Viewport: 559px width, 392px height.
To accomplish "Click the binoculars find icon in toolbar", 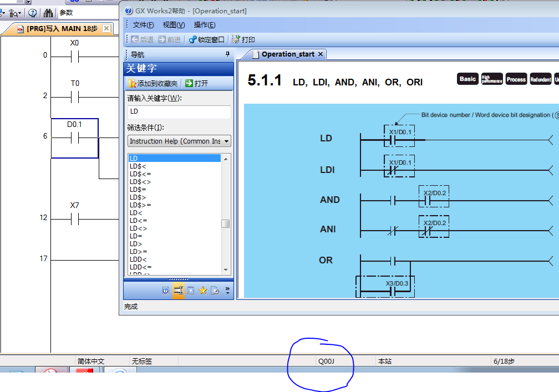I will (x=48, y=13).
